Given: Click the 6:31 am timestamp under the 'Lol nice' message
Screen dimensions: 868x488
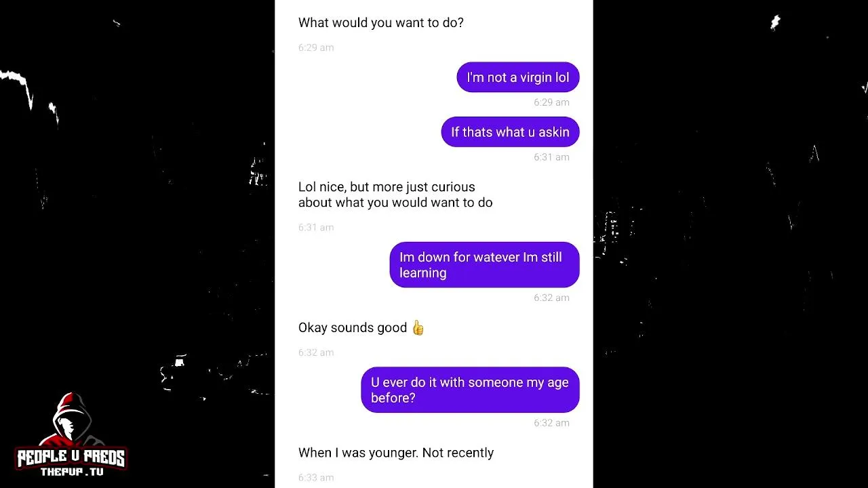Looking at the screenshot, I should (x=316, y=228).
